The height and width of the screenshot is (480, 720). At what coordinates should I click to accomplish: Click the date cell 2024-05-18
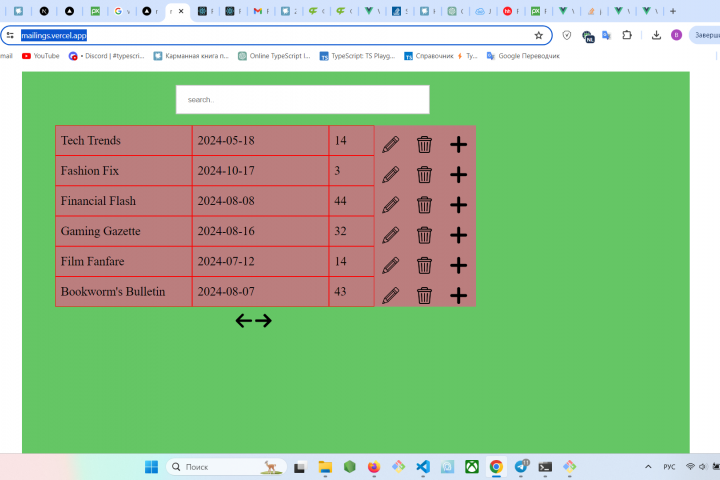[260, 141]
